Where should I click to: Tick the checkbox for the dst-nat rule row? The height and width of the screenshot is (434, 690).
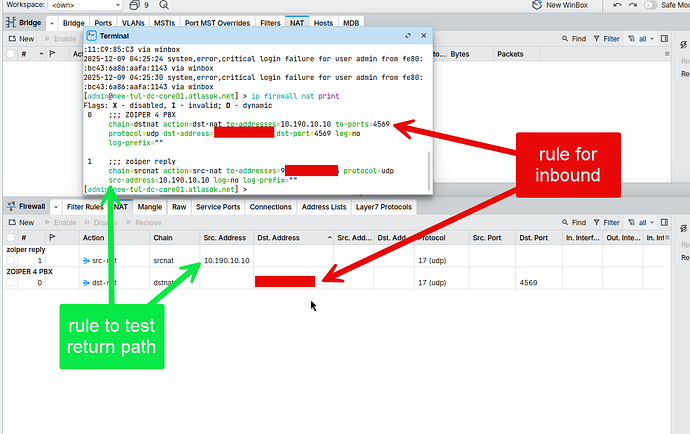coord(11,283)
